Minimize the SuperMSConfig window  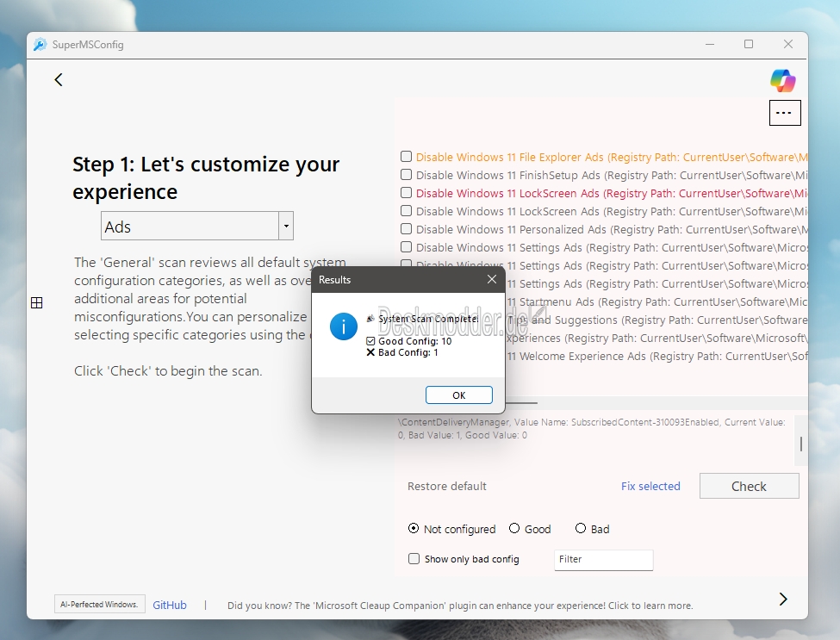[x=710, y=45]
